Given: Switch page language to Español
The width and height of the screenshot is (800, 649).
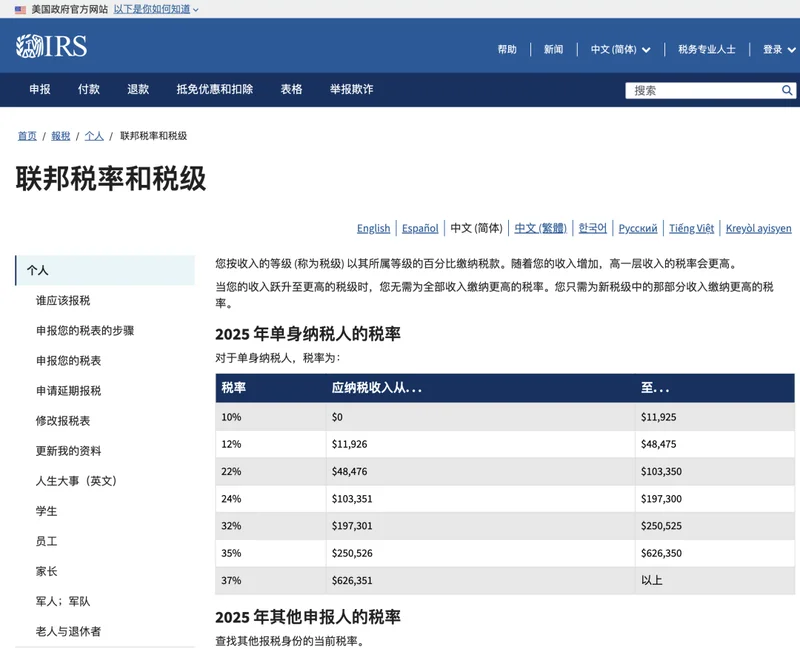Looking at the screenshot, I should 420,228.
